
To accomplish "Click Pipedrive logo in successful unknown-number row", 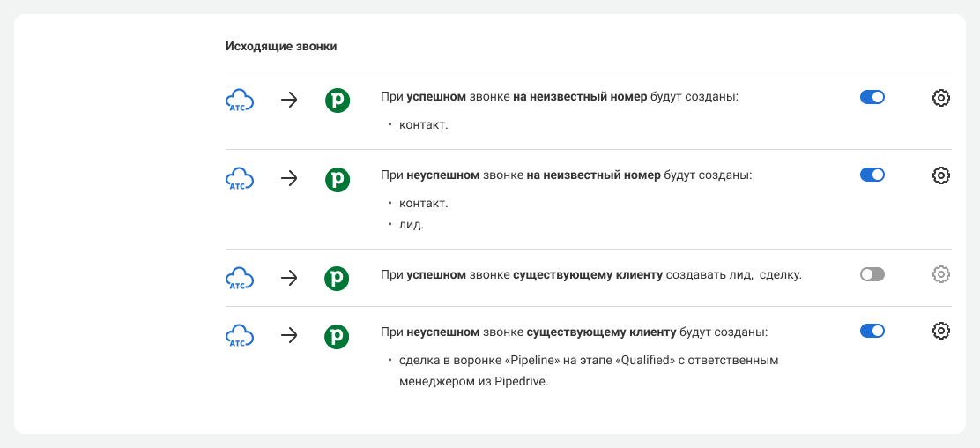I will (x=337, y=101).
